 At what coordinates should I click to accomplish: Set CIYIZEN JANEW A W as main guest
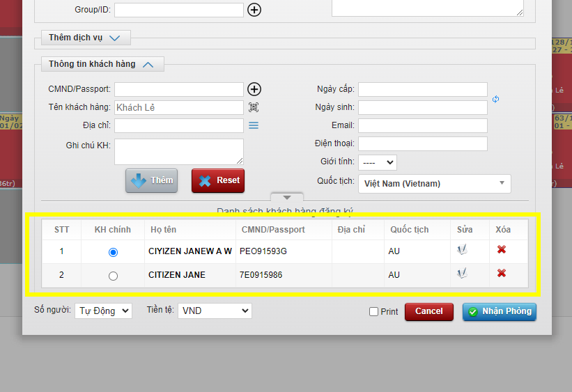(114, 251)
